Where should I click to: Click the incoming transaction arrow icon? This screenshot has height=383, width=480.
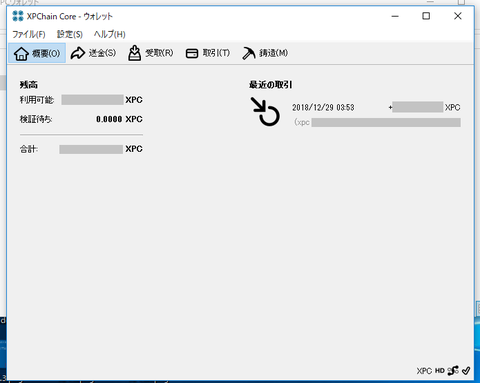265,111
